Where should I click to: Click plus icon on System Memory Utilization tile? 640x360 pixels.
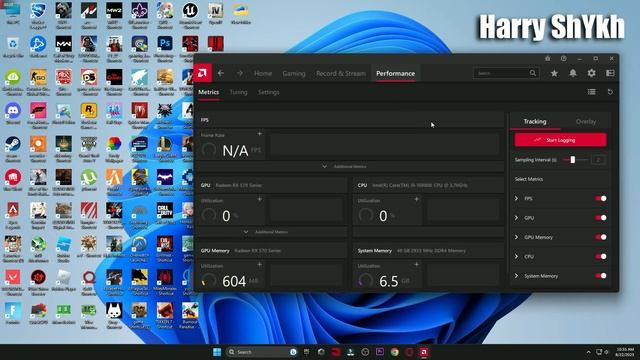click(416, 264)
